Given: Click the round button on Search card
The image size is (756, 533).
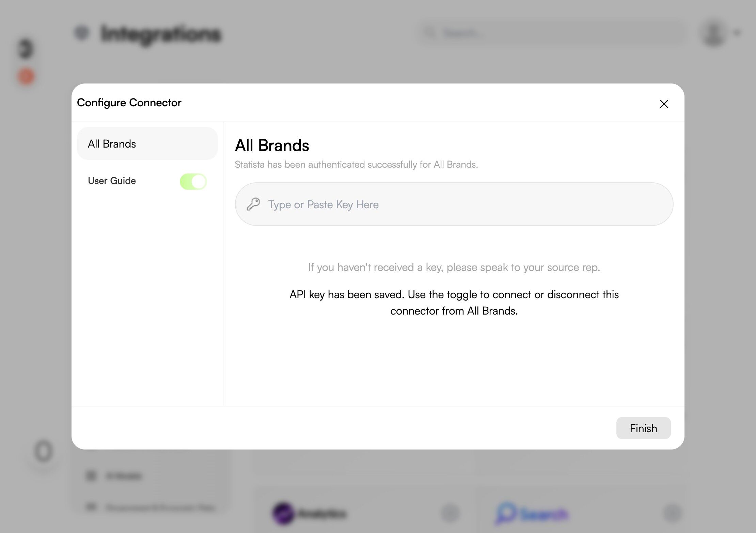Looking at the screenshot, I should coord(672,513).
